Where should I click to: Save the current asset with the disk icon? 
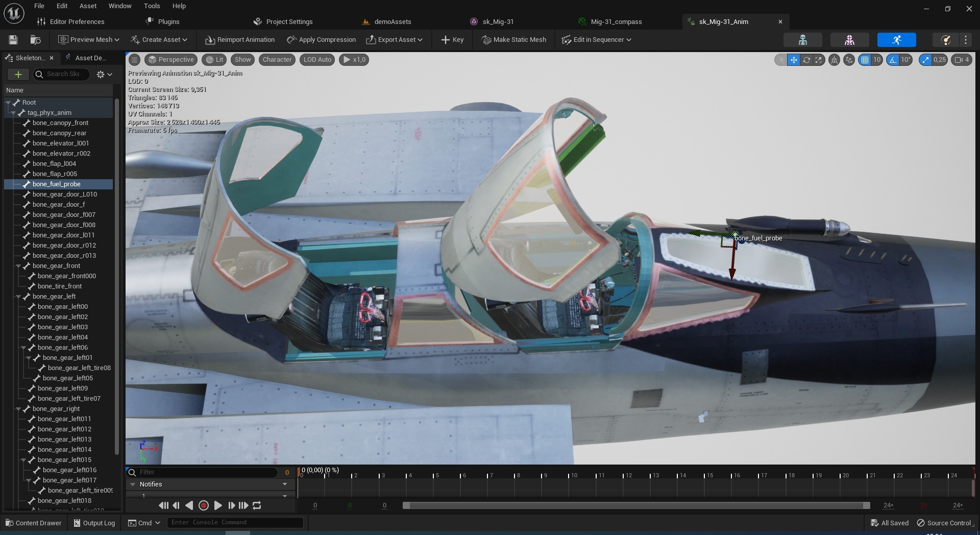coord(13,40)
